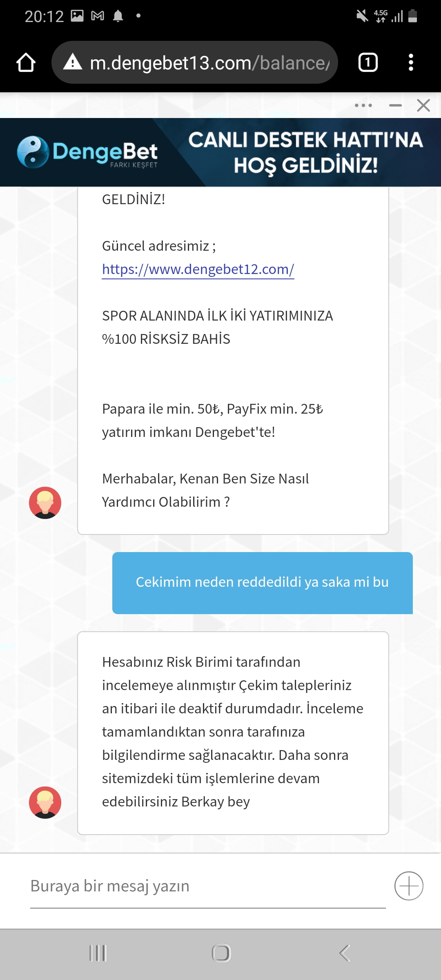Tap the agent avatar beside greeting message
The height and width of the screenshot is (980, 441).
pyautogui.click(x=45, y=503)
